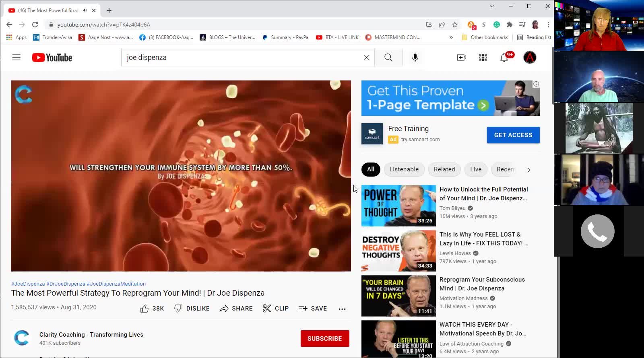Open #JoeDispenza hashtag link

28,284
